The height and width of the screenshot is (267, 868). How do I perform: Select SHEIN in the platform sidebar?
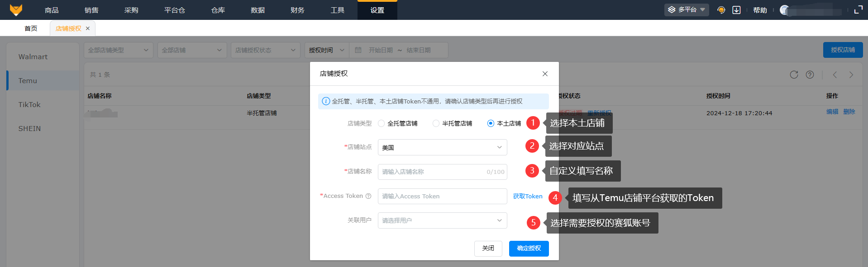click(43, 128)
